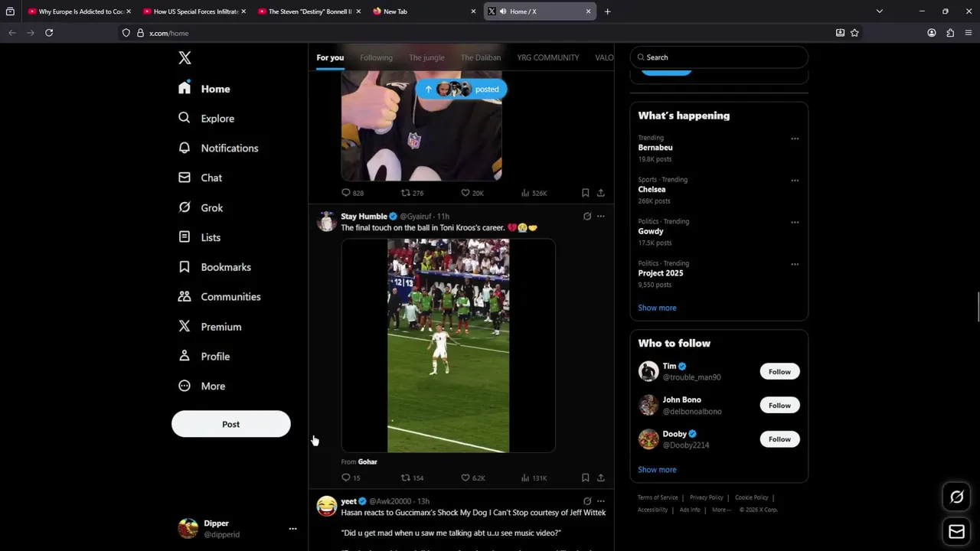Image resolution: width=980 pixels, height=551 pixels.
Task: Open Chat in sidebar
Action: click(x=200, y=178)
